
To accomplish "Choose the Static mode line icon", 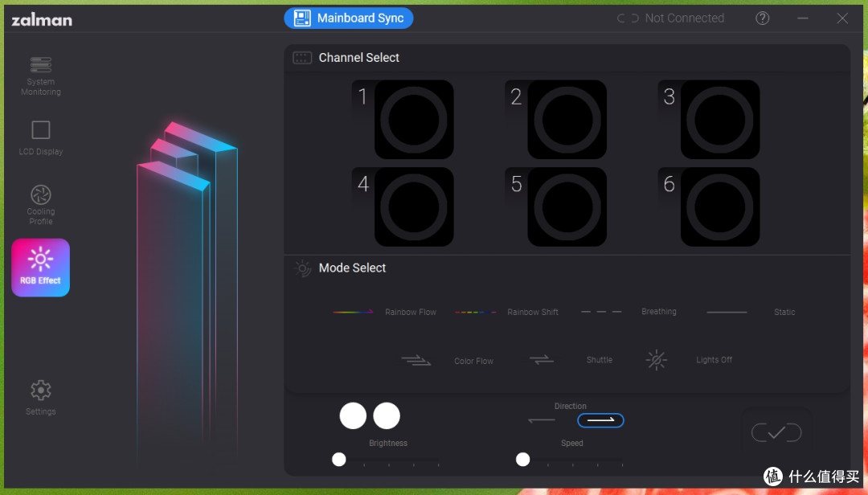I will (727, 313).
